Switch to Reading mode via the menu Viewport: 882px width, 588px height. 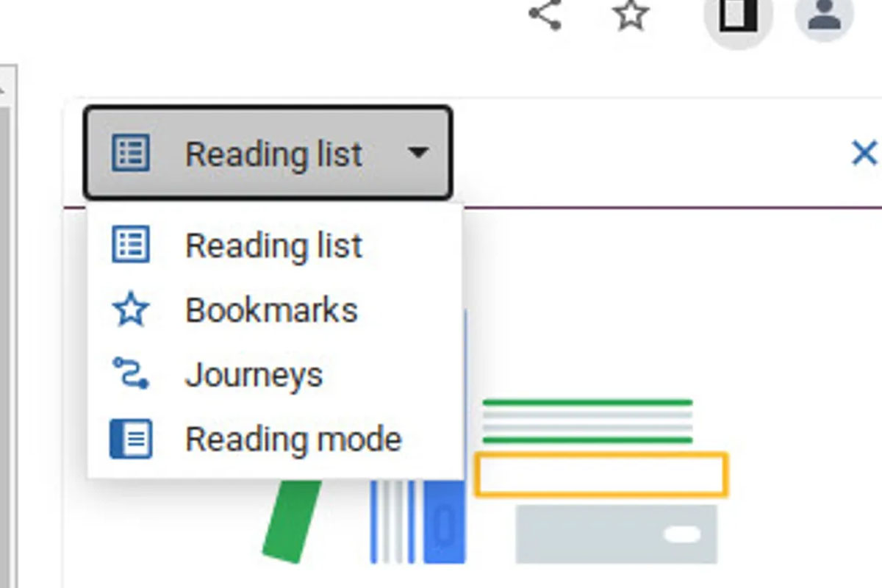click(x=294, y=438)
